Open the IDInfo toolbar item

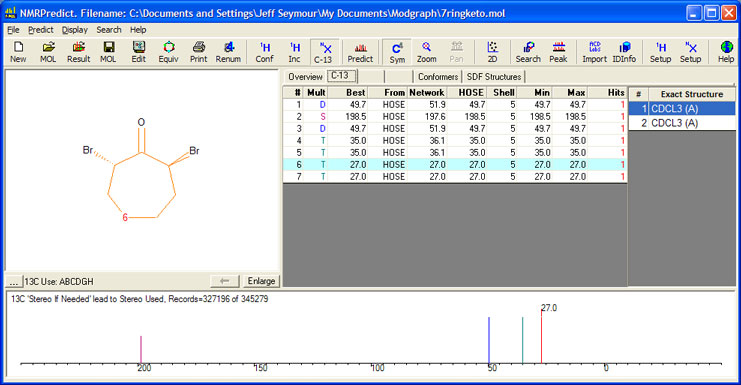pos(624,52)
